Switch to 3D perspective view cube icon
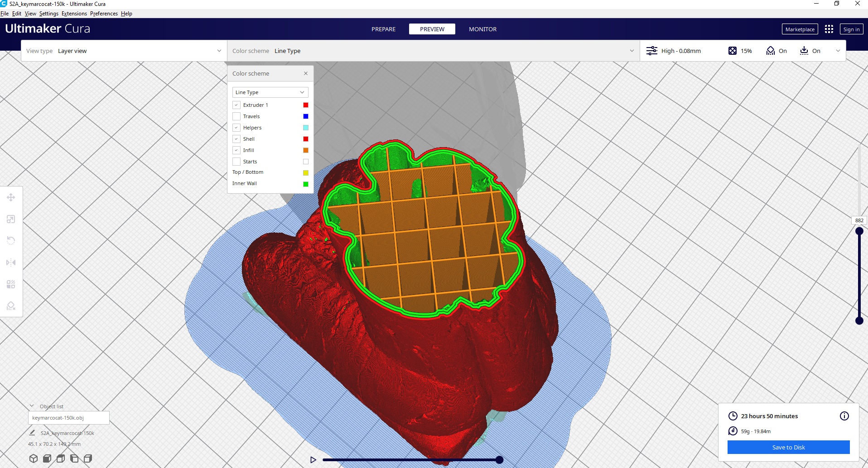 (x=34, y=458)
